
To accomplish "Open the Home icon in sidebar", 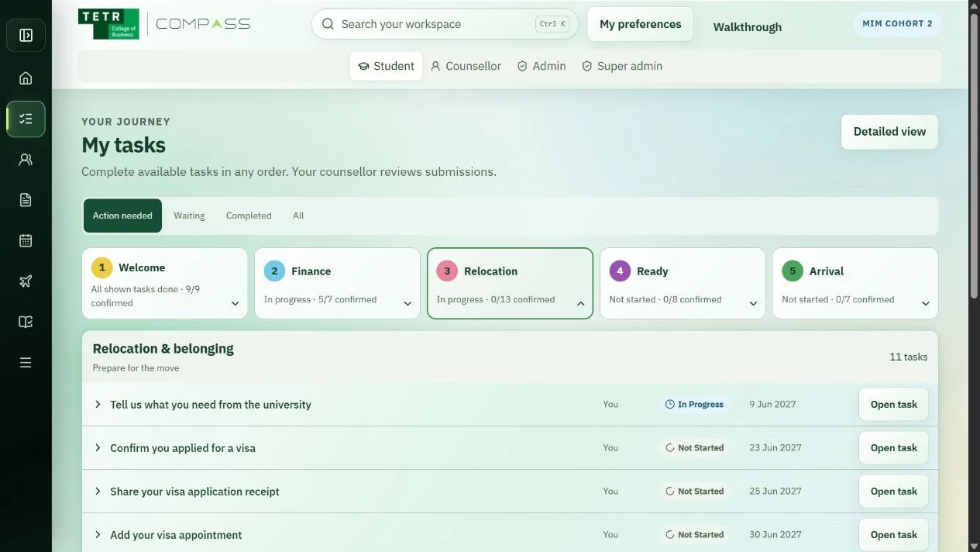I will pos(26,78).
